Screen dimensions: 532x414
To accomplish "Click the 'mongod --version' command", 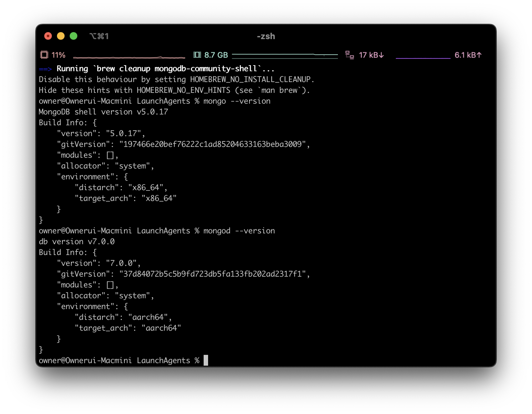I will coord(239,231).
